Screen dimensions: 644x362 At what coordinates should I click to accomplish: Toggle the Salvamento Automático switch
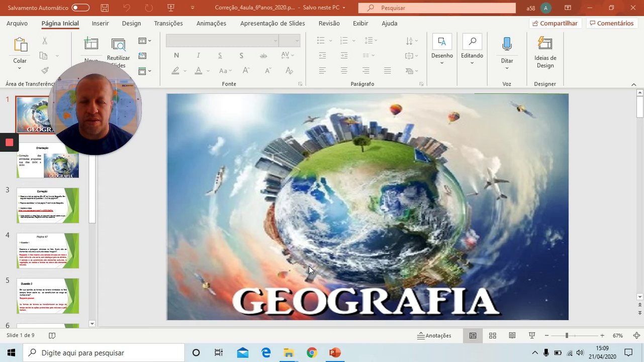[80, 8]
